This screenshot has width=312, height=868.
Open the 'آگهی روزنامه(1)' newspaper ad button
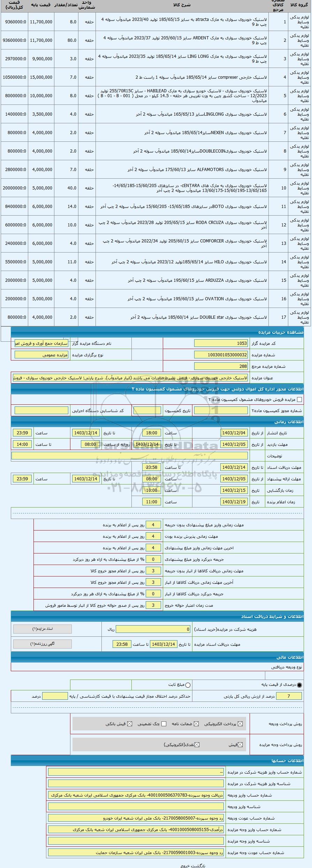coord(43,644)
